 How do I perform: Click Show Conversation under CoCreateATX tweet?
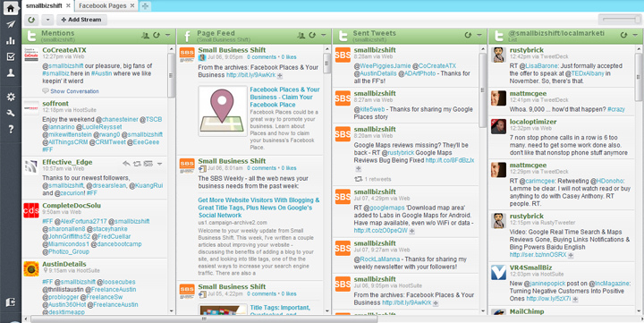[74, 91]
